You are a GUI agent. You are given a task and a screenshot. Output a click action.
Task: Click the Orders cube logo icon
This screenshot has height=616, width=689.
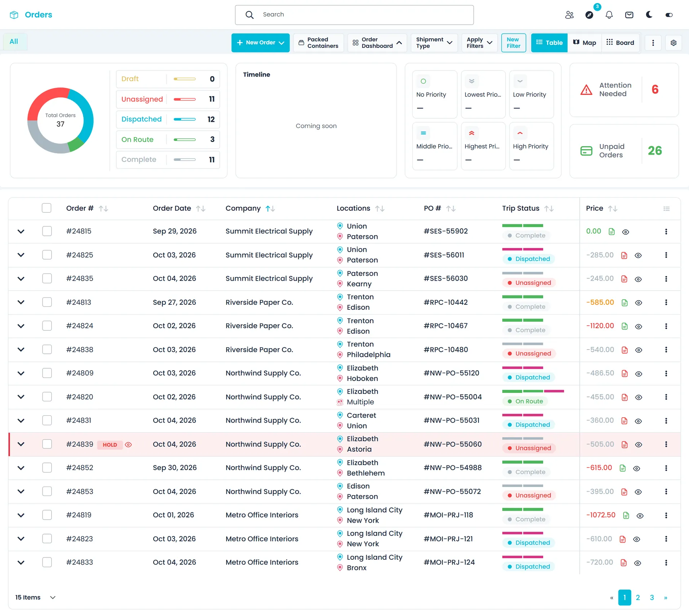[x=14, y=15]
